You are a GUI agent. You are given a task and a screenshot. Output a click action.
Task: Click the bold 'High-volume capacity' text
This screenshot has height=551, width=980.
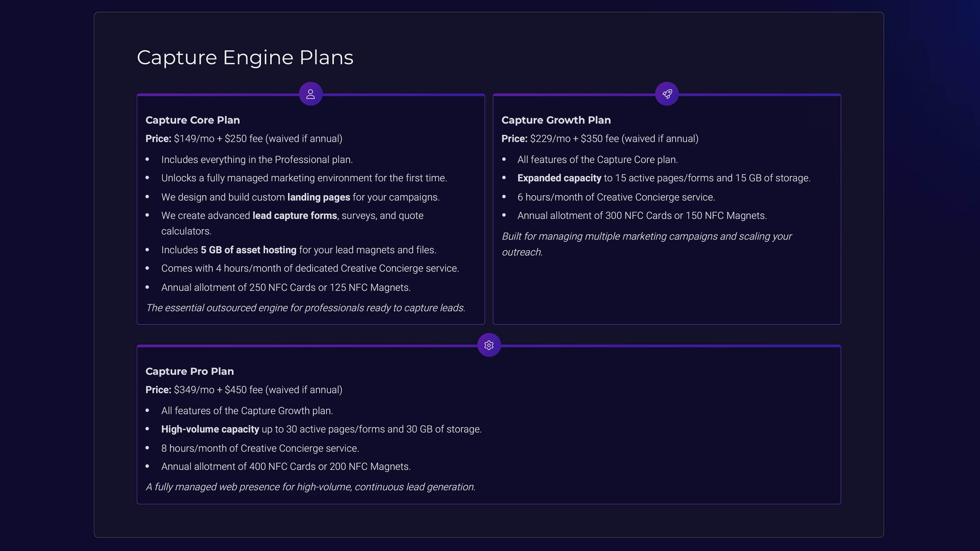210,429
